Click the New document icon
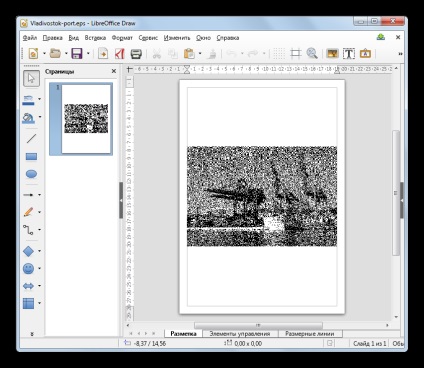The height and width of the screenshot is (368, 424). point(33,53)
